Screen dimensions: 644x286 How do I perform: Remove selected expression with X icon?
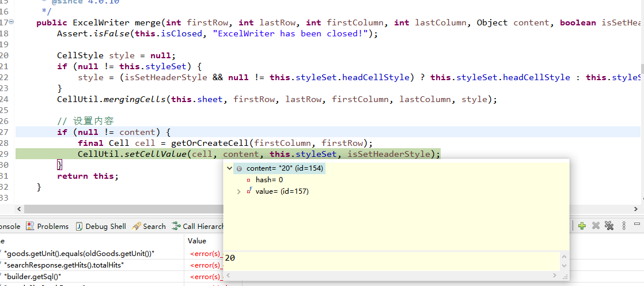(596, 225)
